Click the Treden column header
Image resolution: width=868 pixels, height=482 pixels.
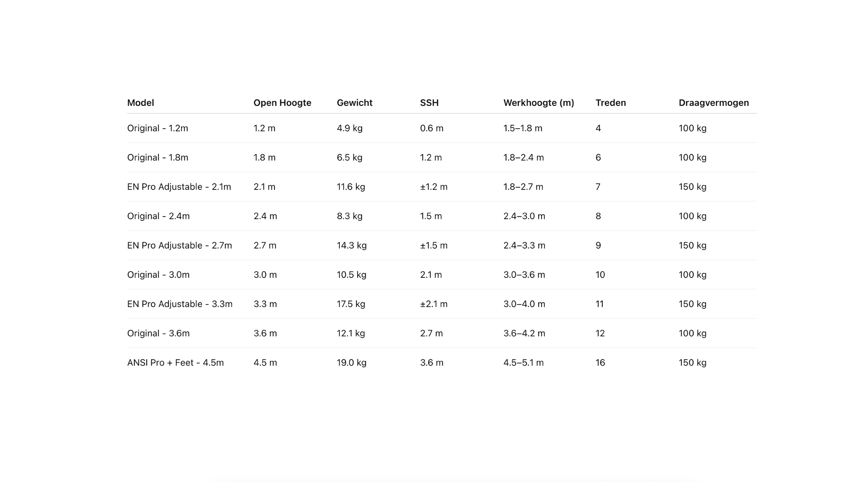click(x=610, y=103)
